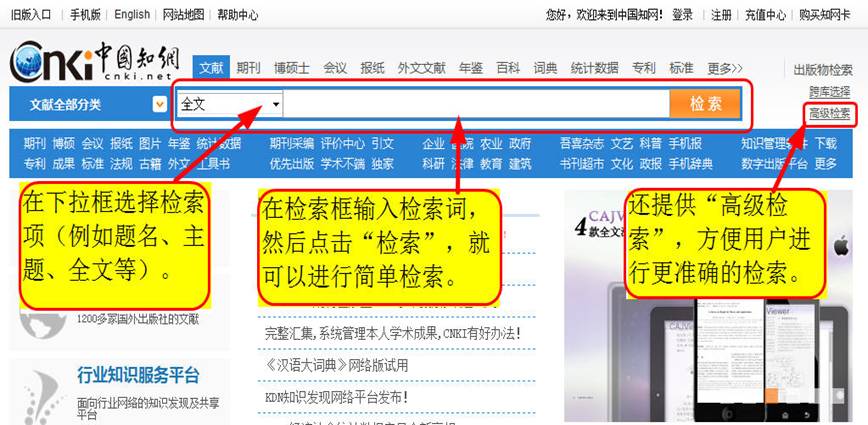The width and height of the screenshot is (868, 425).
Task: Click 成果 in blue navigation bar
Action: (x=64, y=164)
